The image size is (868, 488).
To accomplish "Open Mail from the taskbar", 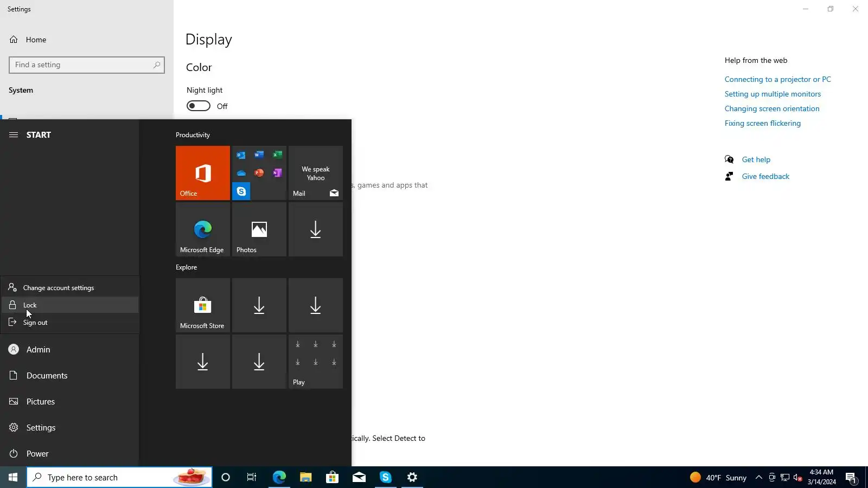I will point(359,477).
